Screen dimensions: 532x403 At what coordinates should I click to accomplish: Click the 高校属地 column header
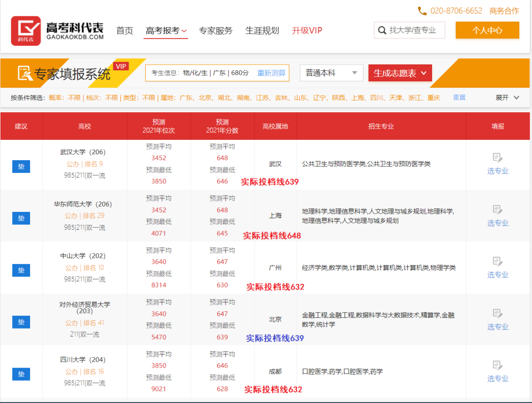(275, 126)
